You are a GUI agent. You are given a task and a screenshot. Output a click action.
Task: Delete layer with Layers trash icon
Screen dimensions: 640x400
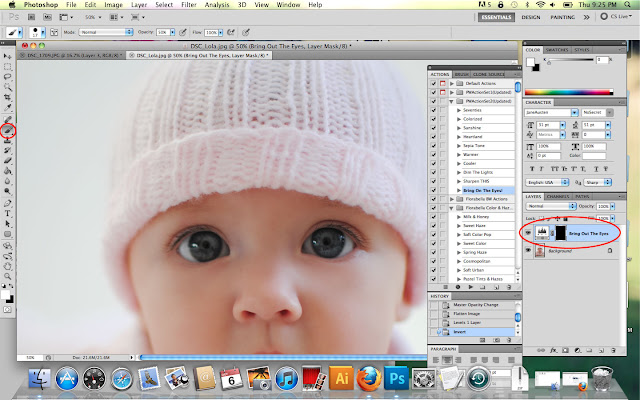[x=613, y=350]
